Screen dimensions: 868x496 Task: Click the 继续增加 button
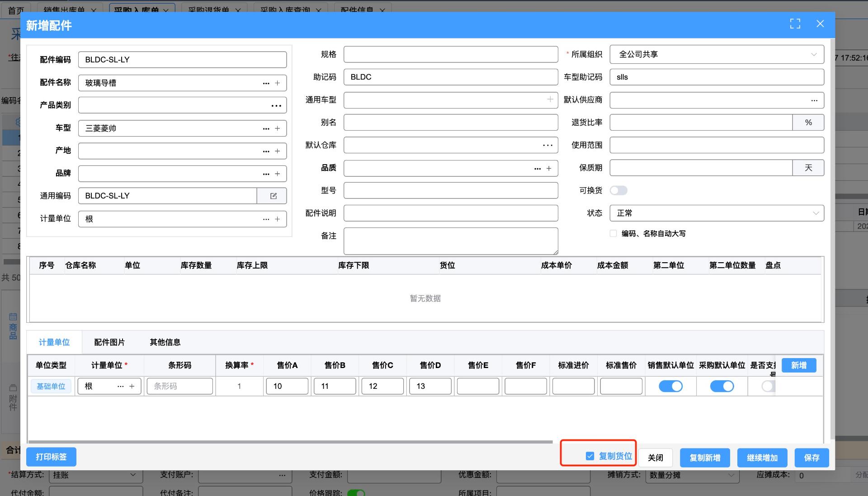point(762,458)
